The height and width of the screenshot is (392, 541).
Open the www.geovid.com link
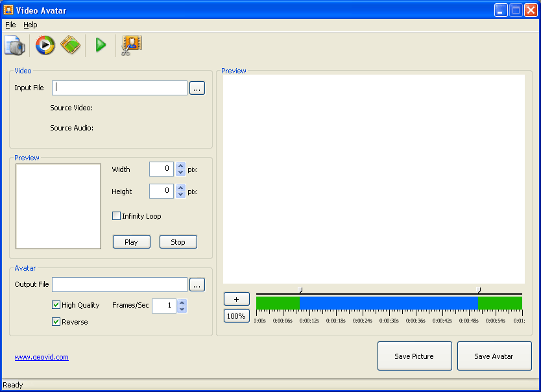coord(42,357)
